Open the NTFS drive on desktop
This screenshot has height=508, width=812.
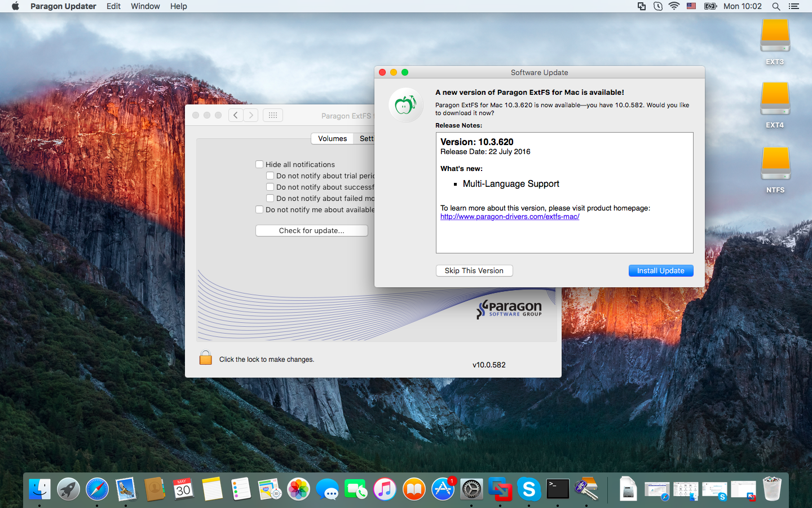tap(775, 164)
